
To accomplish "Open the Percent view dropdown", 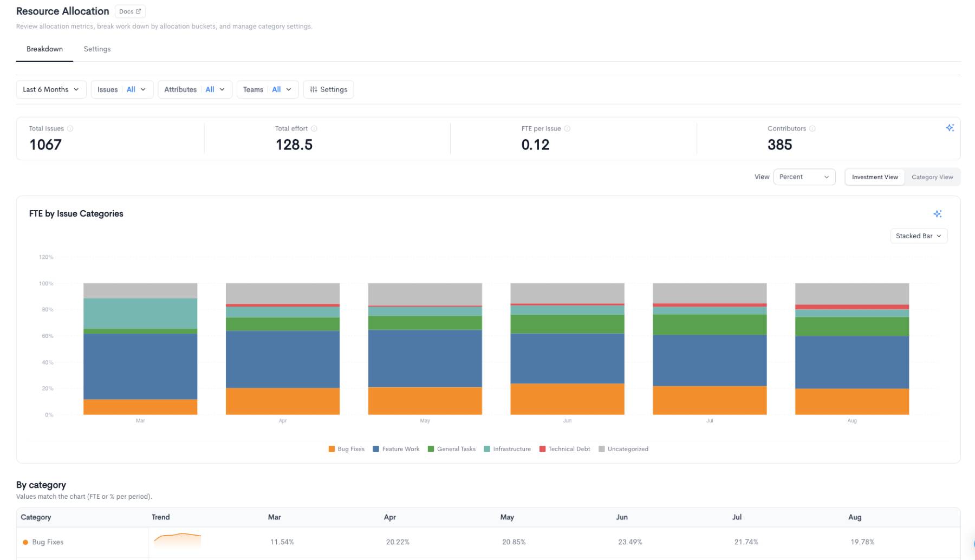I will click(x=804, y=177).
